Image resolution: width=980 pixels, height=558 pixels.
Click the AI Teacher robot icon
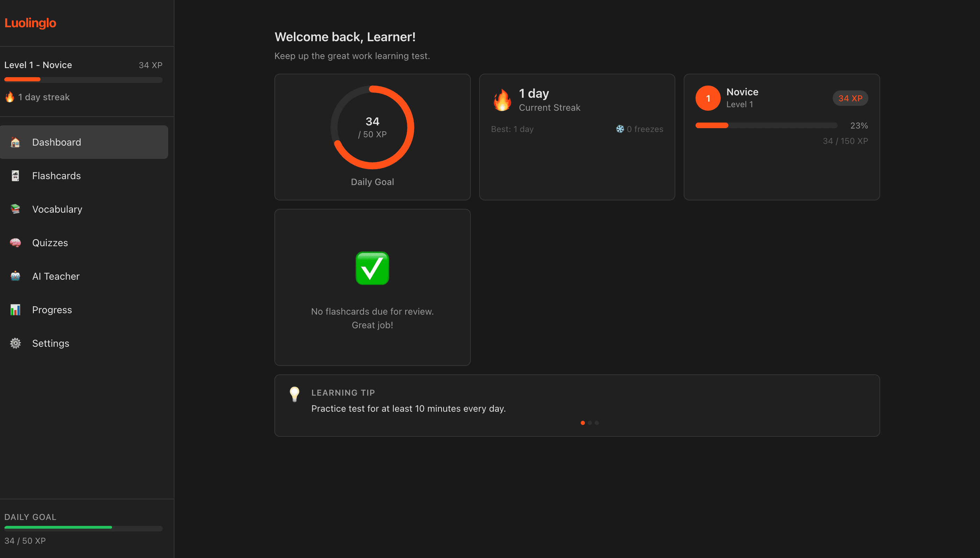point(15,276)
